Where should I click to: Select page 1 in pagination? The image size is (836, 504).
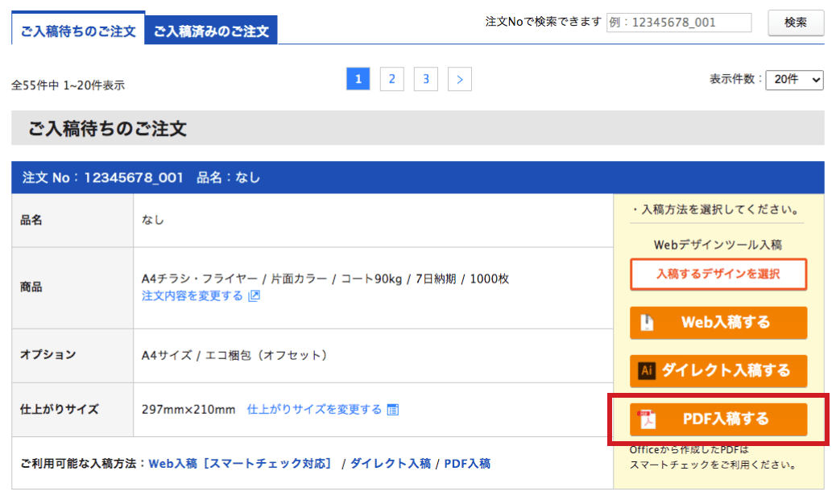[358, 79]
